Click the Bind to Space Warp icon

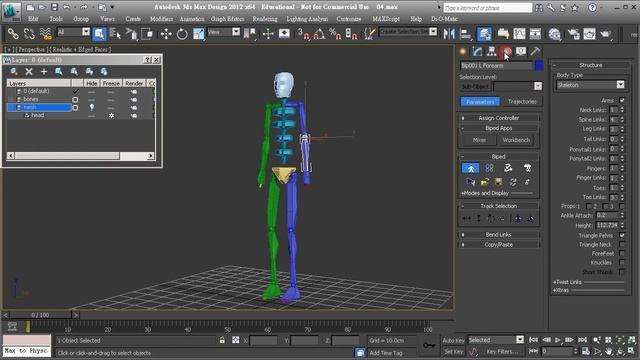click(45, 34)
